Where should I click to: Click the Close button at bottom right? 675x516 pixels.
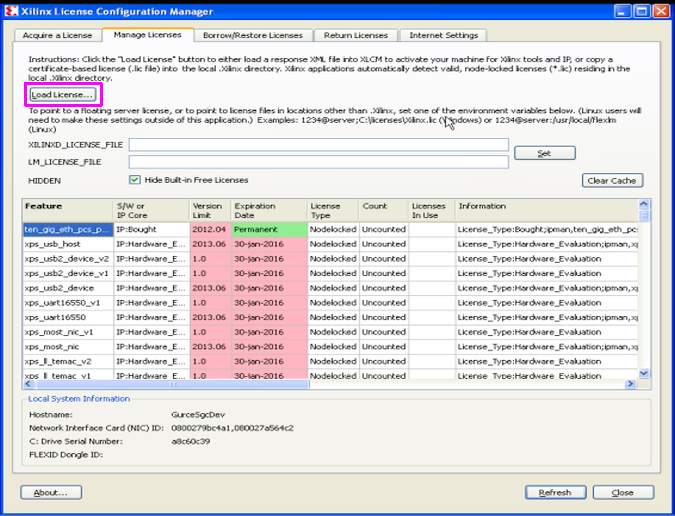tap(623, 492)
